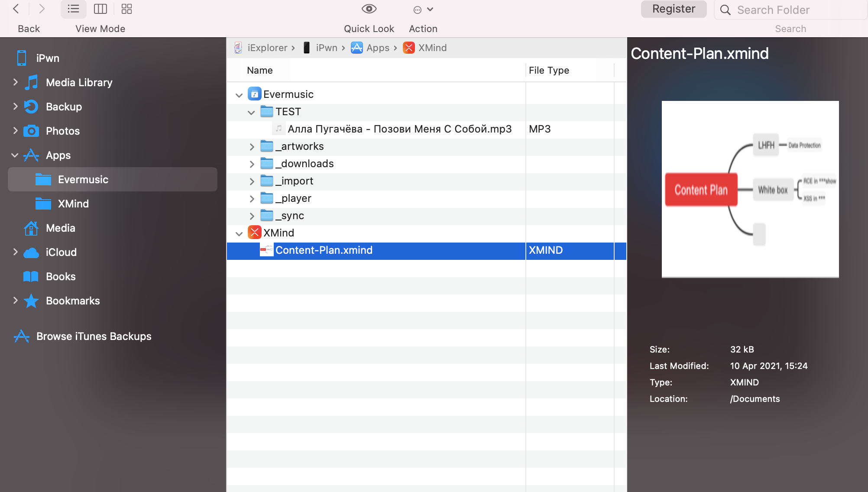
Task: Click the iPwn phone icon in sidebar
Action: coord(22,58)
